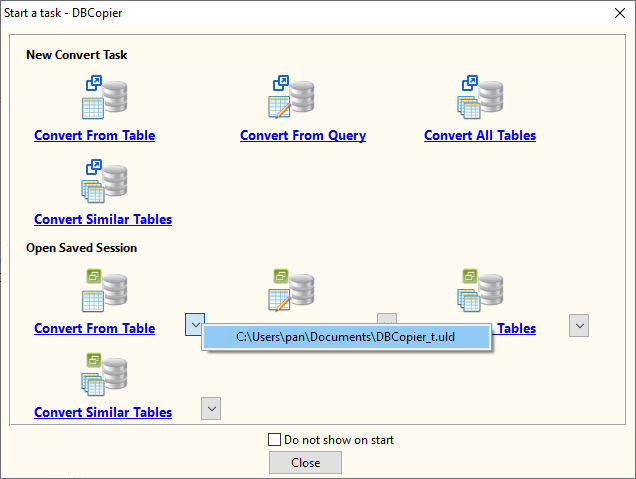Click Convert Similar Tables link under Open Saved Session
The height and width of the screenshot is (479, 636).
point(102,412)
